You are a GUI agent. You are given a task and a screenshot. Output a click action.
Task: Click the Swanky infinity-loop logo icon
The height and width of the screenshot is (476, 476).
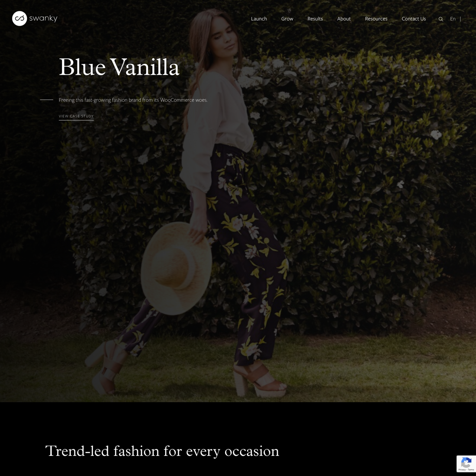point(19,18)
